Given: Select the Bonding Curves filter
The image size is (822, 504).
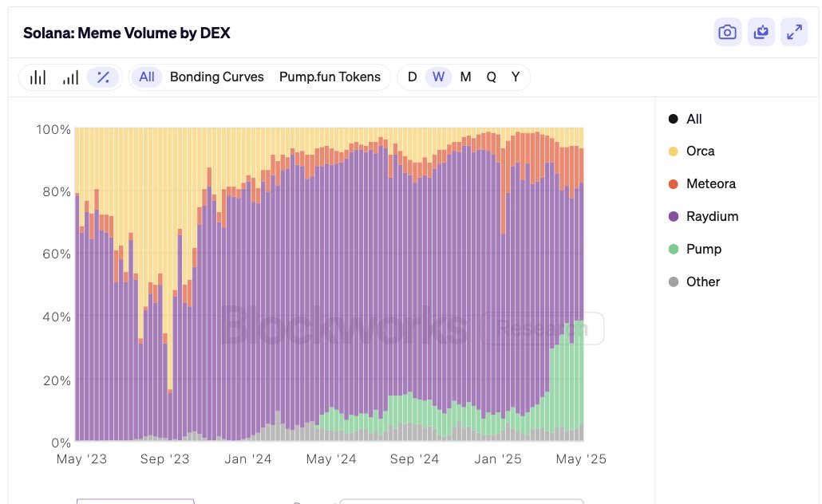Looking at the screenshot, I should (217, 77).
